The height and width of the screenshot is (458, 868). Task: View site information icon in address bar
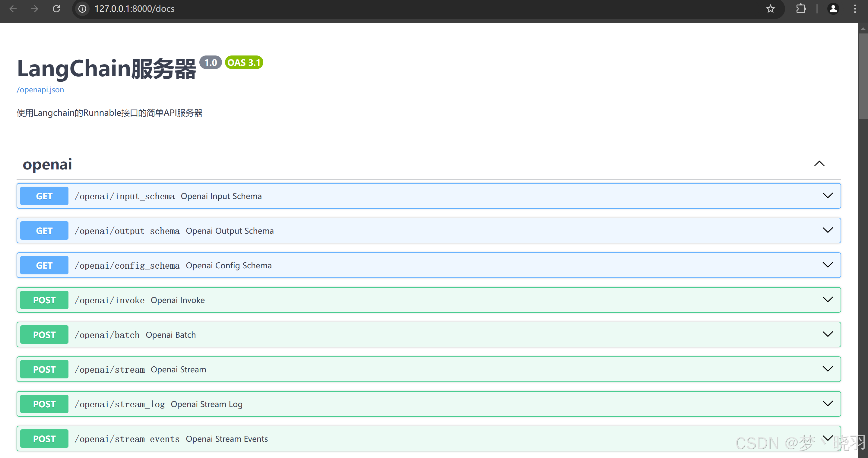click(82, 9)
